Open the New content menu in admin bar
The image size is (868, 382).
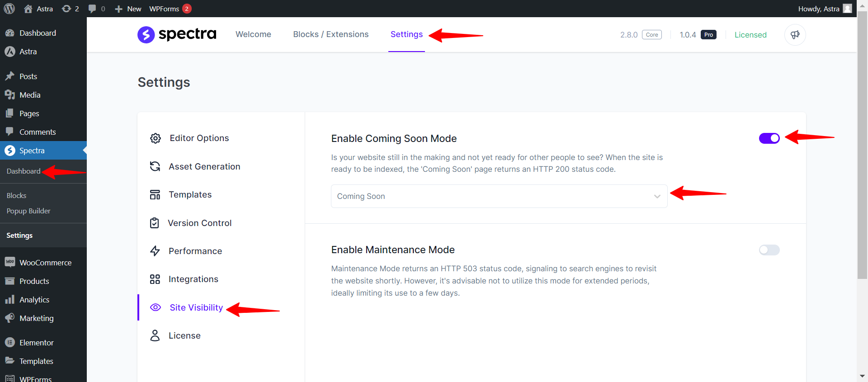[x=128, y=9]
